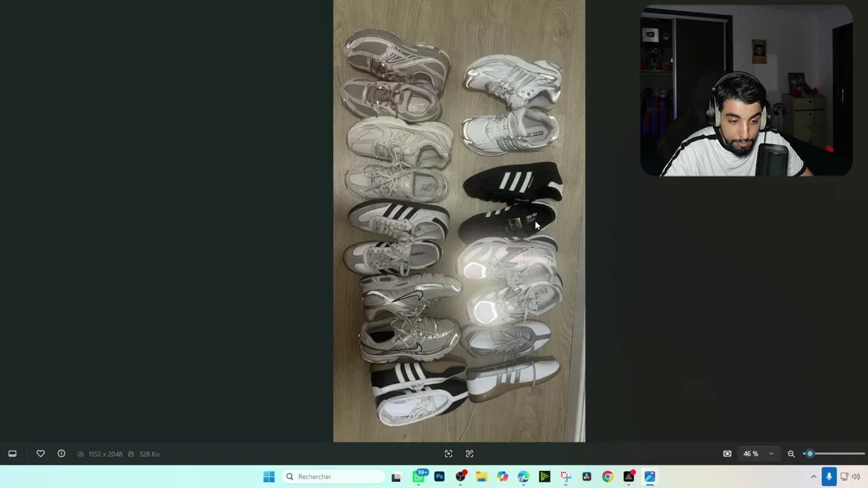
Task: Open the file info panel icon
Action: (x=61, y=454)
